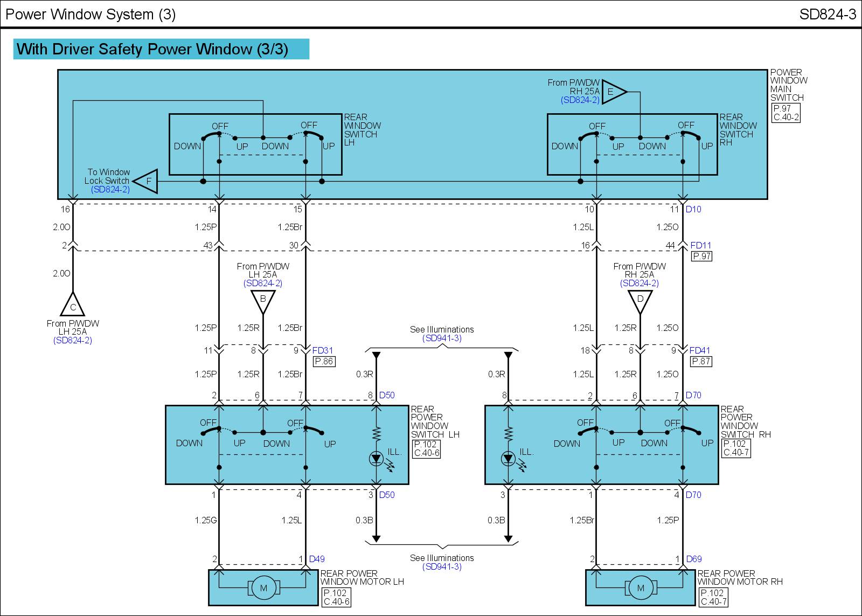Click the triangle connector labeled D
Screen dimensions: 862x616
coord(640,301)
